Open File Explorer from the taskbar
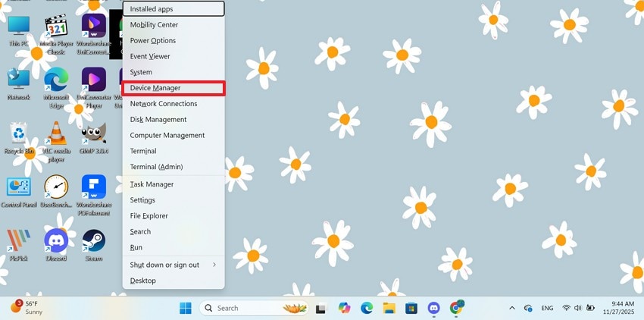The height and width of the screenshot is (320, 644). pos(389,308)
